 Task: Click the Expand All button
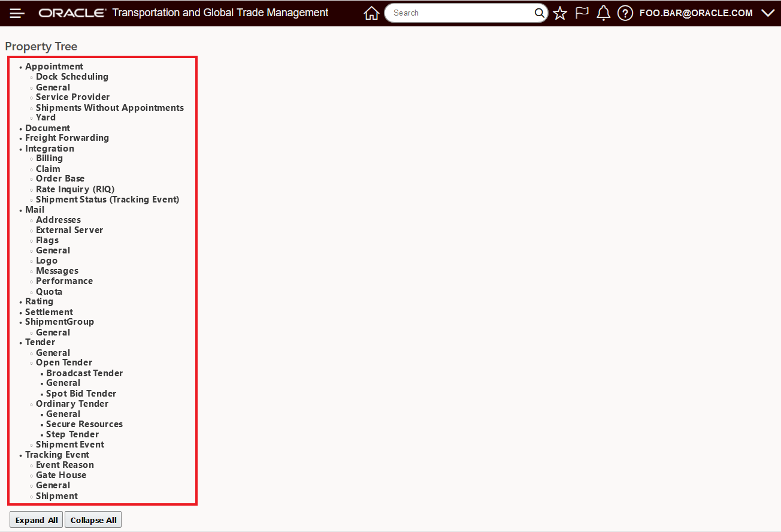coord(37,520)
